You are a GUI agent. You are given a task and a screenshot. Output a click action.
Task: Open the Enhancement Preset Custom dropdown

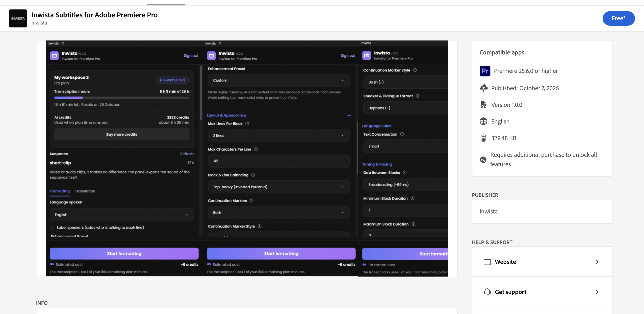[279, 81]
